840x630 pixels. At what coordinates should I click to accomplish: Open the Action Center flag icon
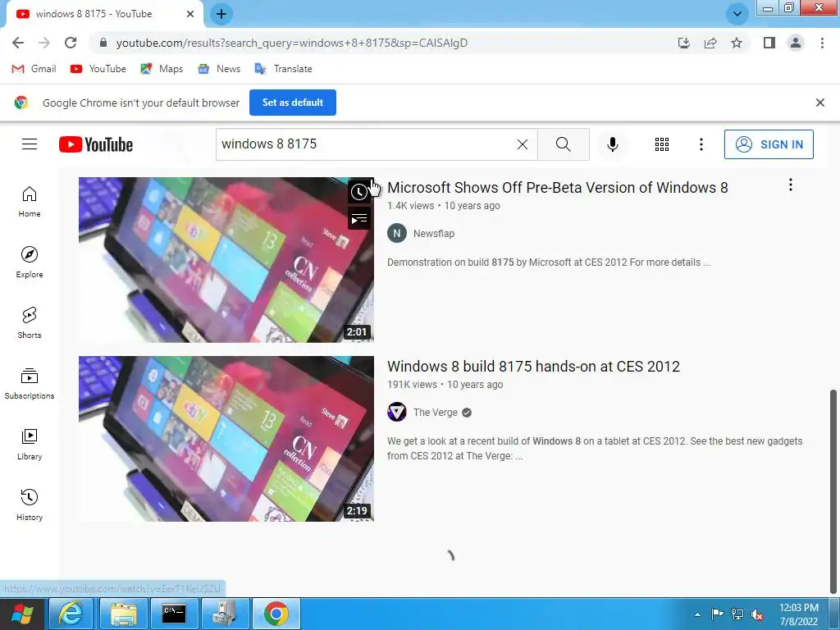[x=717, y=614]
